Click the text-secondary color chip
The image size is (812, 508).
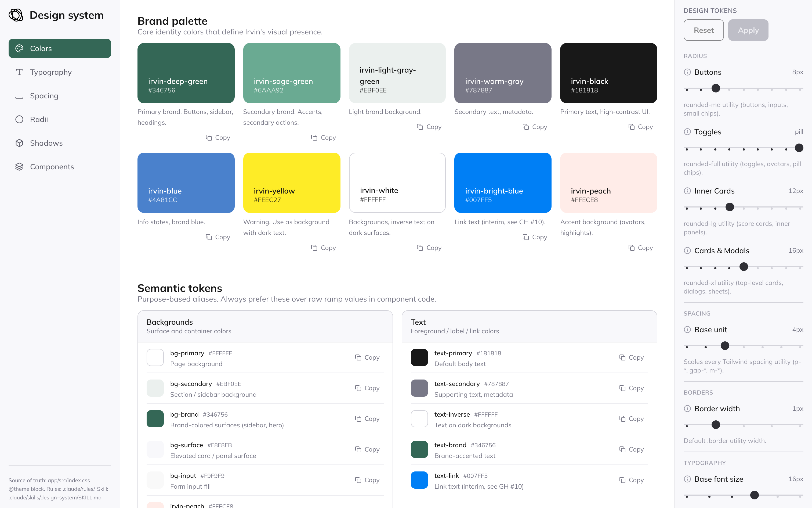point(419,388)
